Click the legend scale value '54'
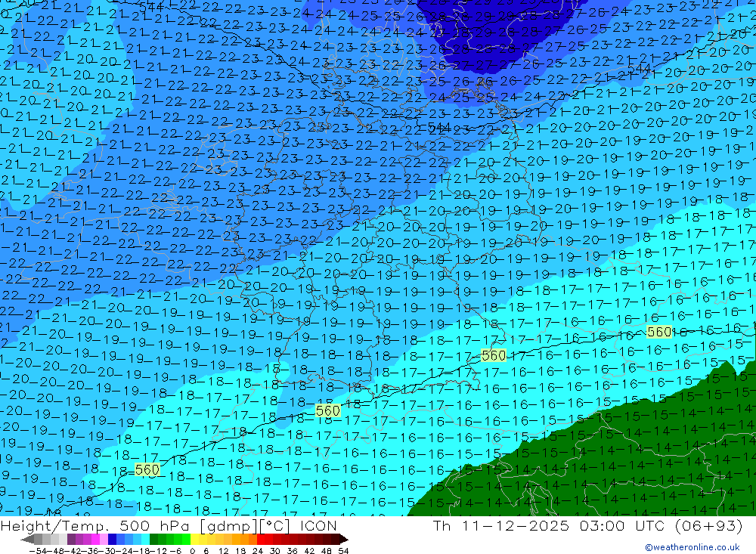 tap(343, 551)
